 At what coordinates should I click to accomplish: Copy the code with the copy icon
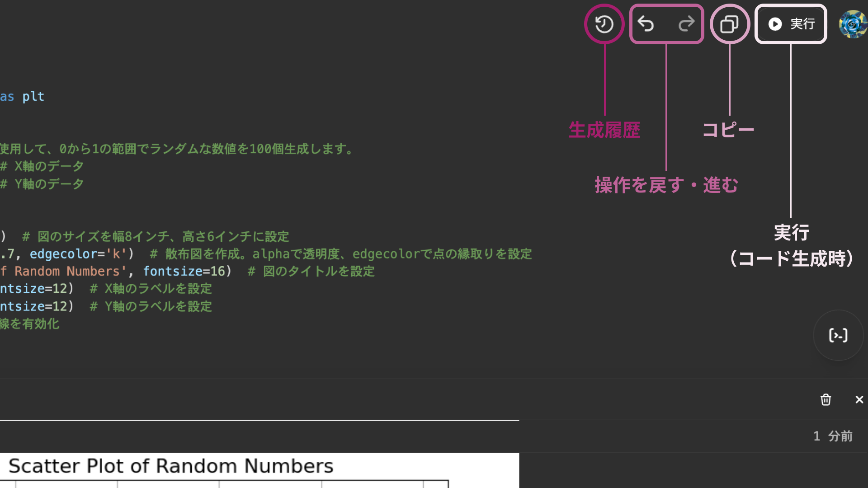729,24
